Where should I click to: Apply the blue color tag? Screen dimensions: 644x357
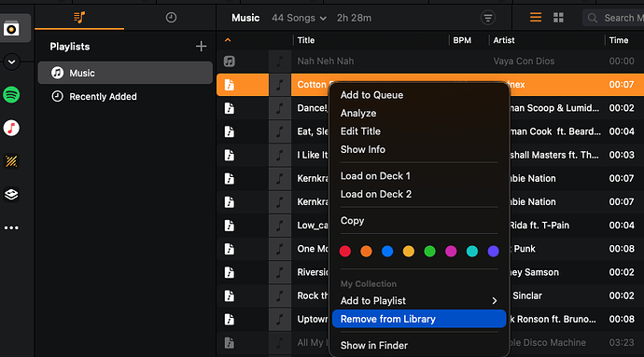pyautogui.click(x=387, y=251)
